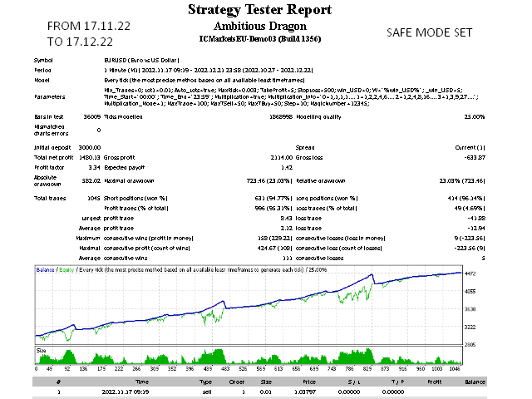
Task: Click the 25.00% modelling quality value
Action: 475,116
